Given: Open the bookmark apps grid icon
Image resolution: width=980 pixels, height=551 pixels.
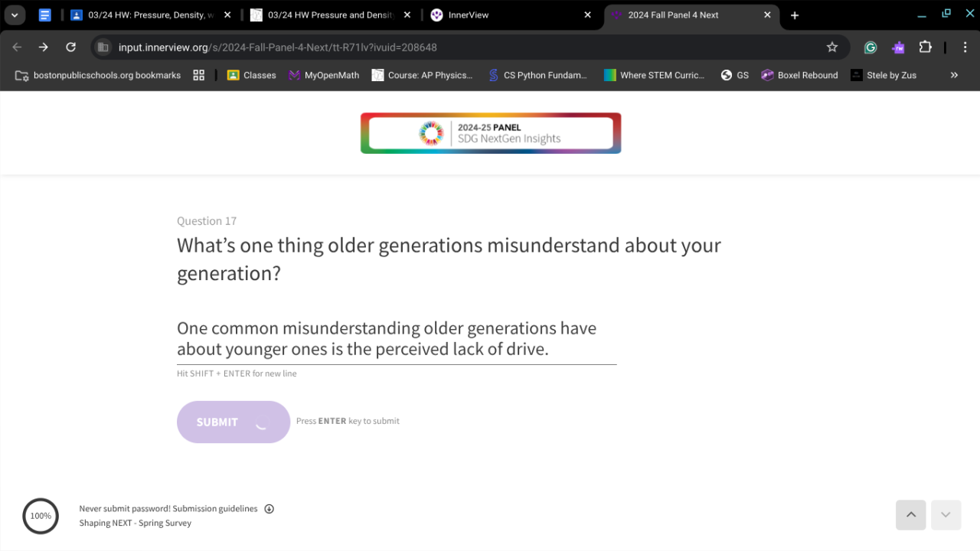Looking at the screenshot, I should pyautogui.click(x=199, y=75).
